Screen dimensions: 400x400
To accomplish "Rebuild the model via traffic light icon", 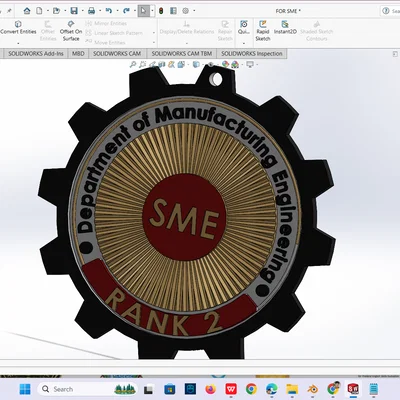I will point(161,11).
